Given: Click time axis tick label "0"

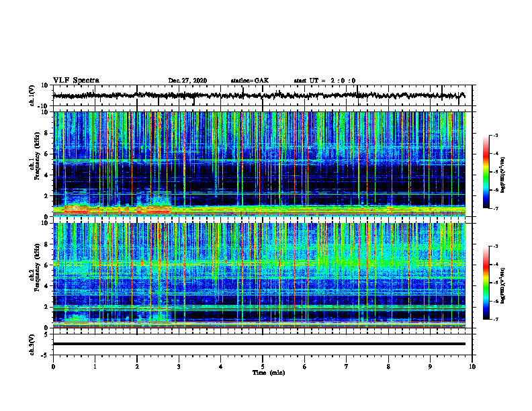Looking at the screenshot, I should pos(53,367).
